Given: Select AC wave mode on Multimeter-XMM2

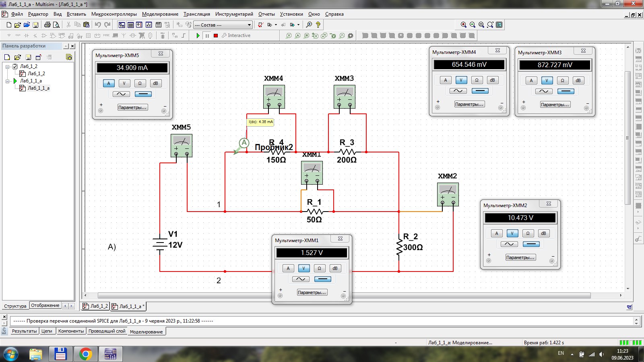Looking at the screenshot, I should coord(509,244).
